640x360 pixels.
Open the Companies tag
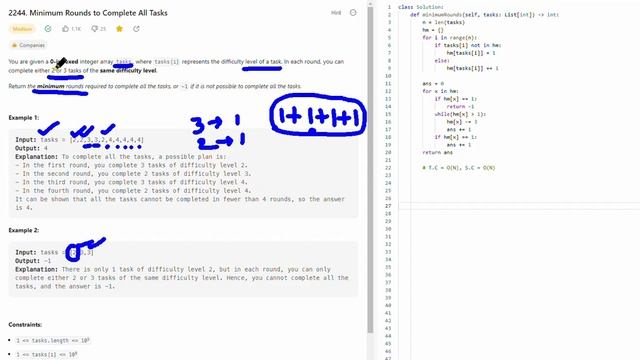28,45
